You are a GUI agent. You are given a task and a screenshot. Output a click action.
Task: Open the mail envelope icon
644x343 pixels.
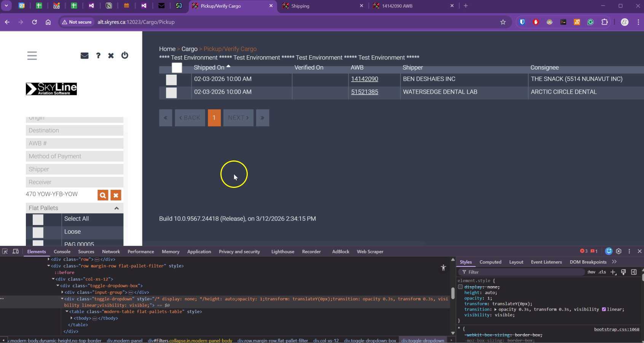[x=84, y=56]
